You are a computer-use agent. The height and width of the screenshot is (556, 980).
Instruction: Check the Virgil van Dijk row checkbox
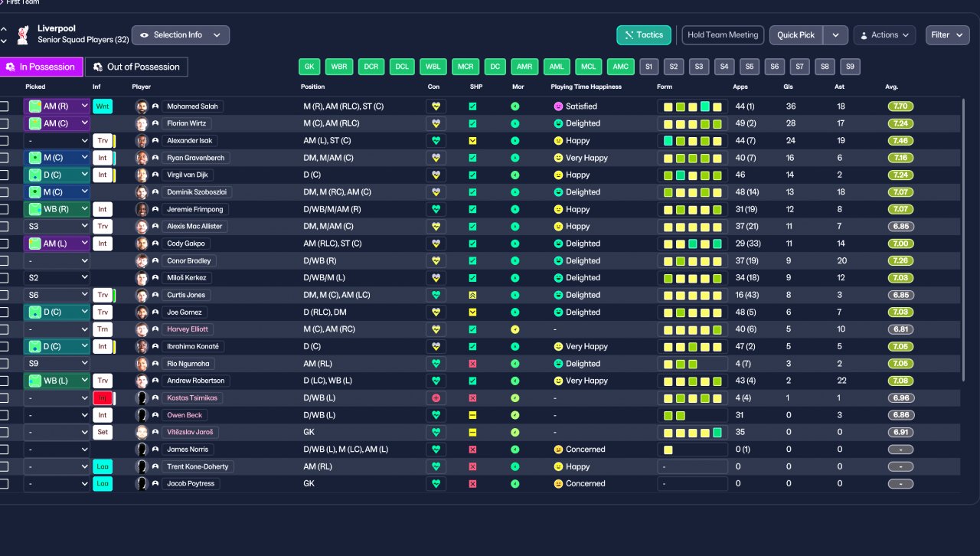5,175
